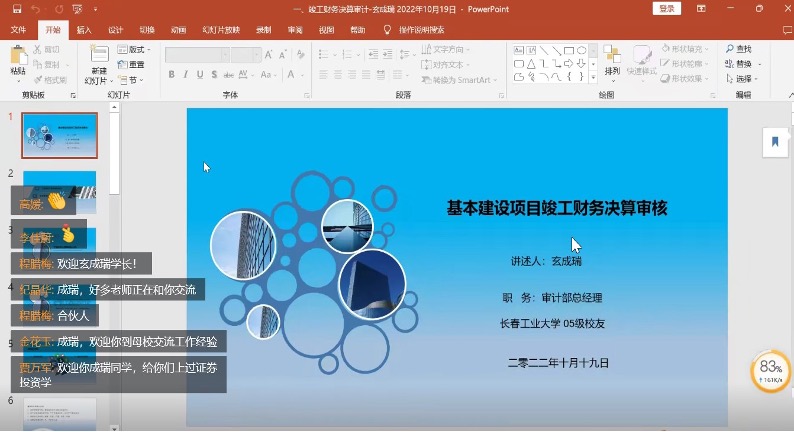Open the Layout (版式) dropdown
Viewport: 794px width, 432px height.
click(x=133, y=49)
